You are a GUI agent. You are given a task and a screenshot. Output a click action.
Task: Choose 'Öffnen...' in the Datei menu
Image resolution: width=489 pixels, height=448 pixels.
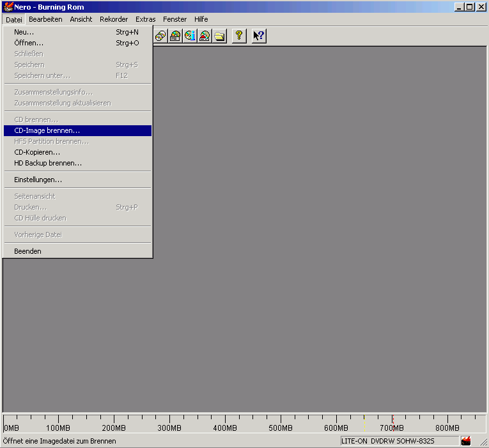tap(29, 43)
